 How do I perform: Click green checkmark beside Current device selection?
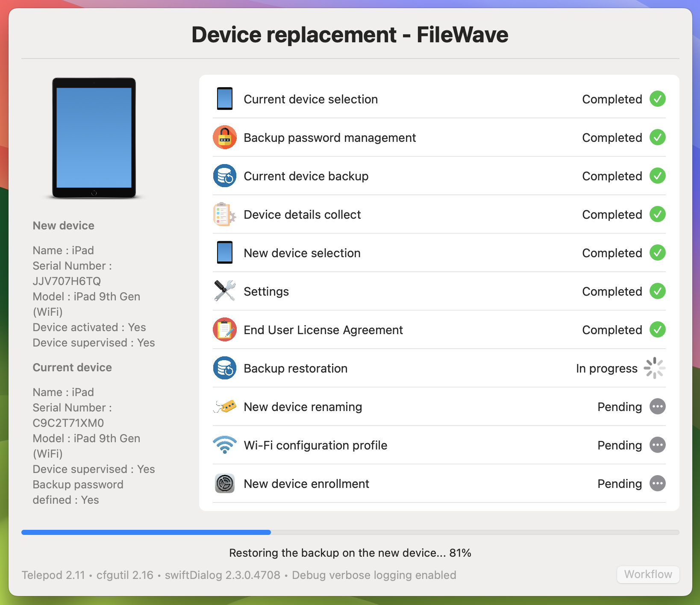(658, 99)
